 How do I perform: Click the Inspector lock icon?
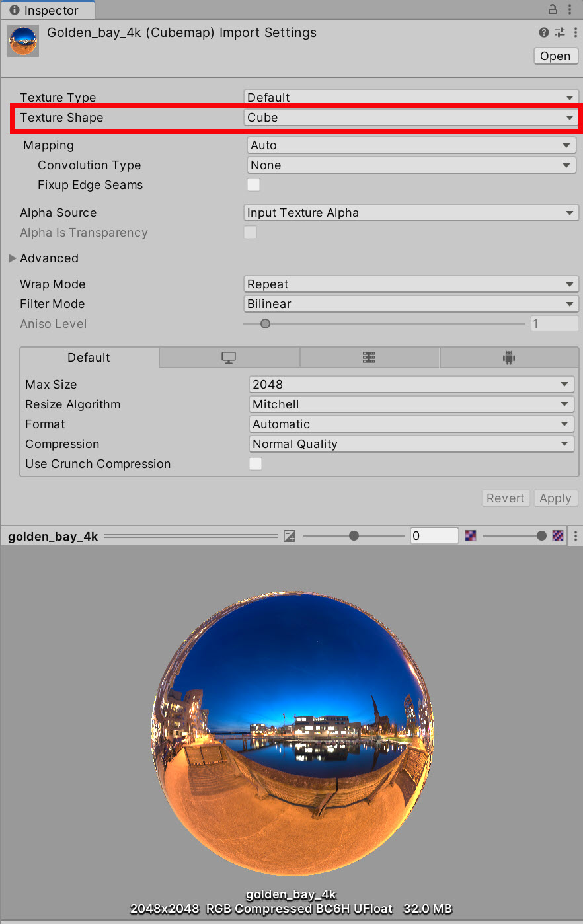coord(553,9)
